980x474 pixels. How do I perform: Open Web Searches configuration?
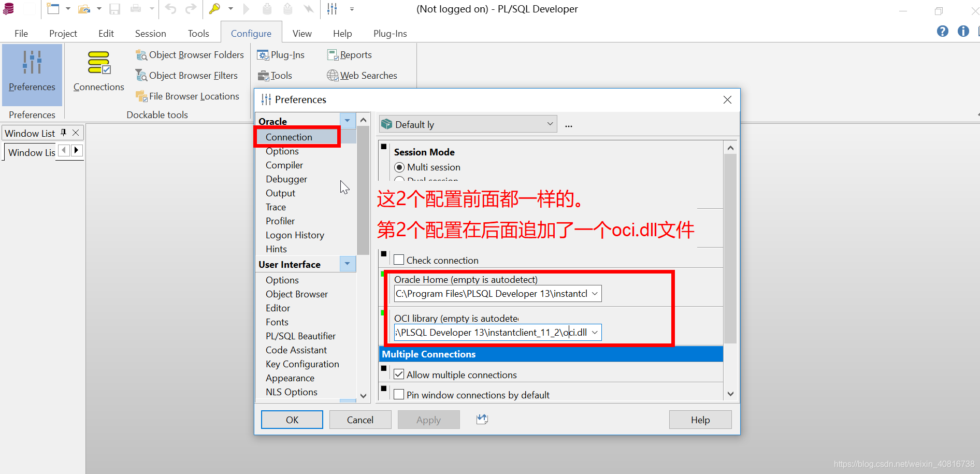[362, 76]
